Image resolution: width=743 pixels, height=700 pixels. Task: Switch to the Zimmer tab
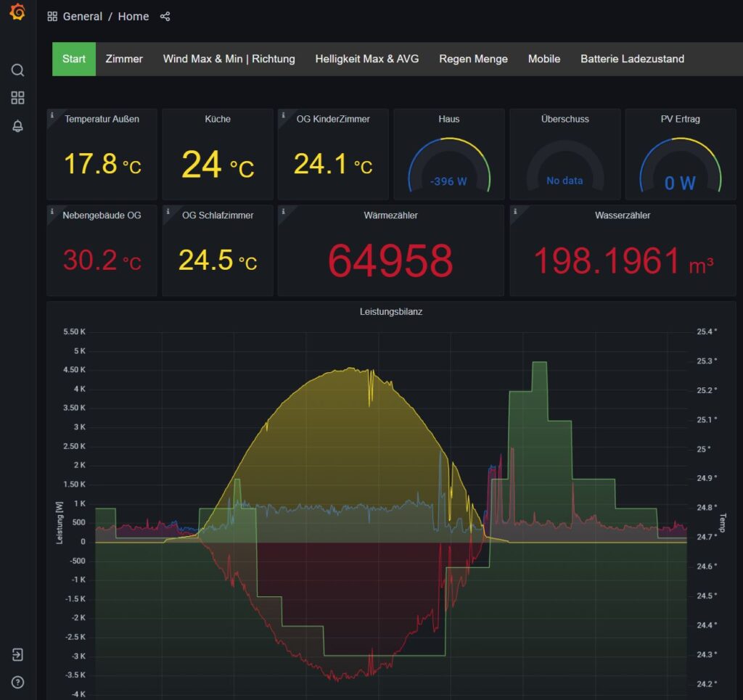[x=123, y=59]
